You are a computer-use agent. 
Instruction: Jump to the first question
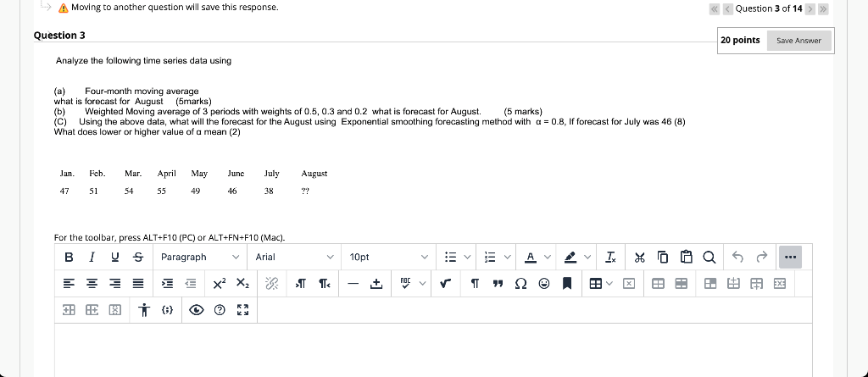pyautogui.click(x=715, y=8)
